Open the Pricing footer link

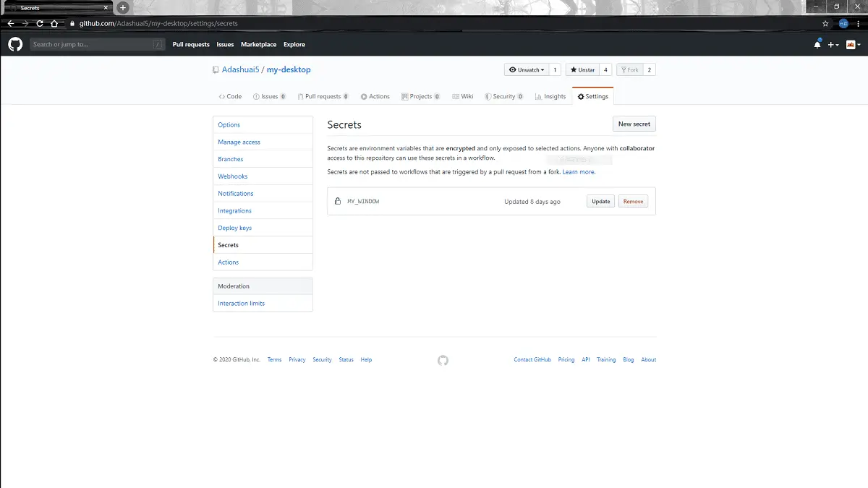pyautogui.click(x=566, y=360)
